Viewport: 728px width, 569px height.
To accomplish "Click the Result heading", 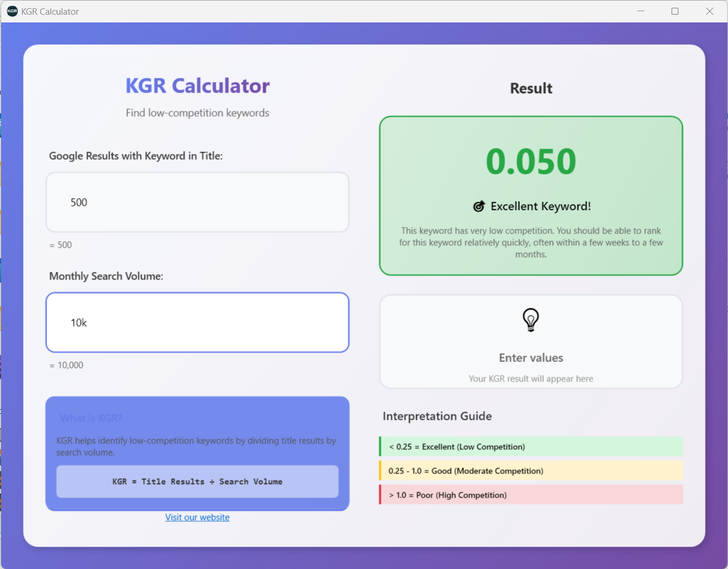I will (x=531, y=88).
